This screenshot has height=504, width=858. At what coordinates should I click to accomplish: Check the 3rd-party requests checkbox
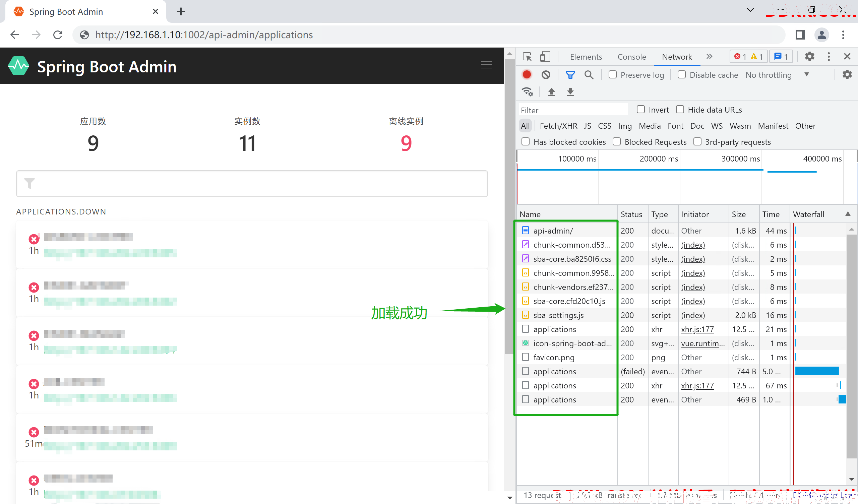[697, 141]
